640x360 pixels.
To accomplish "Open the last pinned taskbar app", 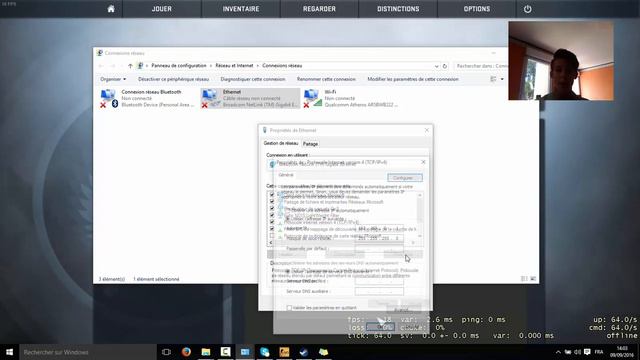I will 323,352.
